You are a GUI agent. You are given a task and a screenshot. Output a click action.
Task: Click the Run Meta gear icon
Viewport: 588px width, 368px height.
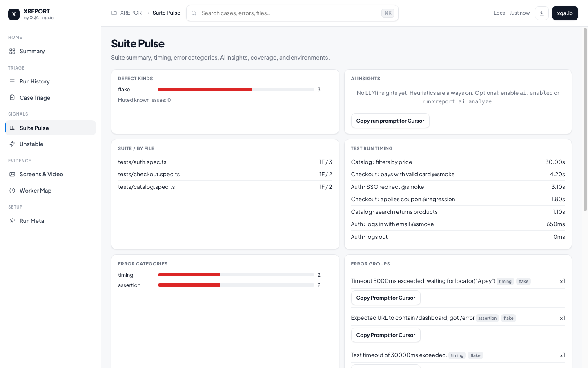tap(12, 221)
